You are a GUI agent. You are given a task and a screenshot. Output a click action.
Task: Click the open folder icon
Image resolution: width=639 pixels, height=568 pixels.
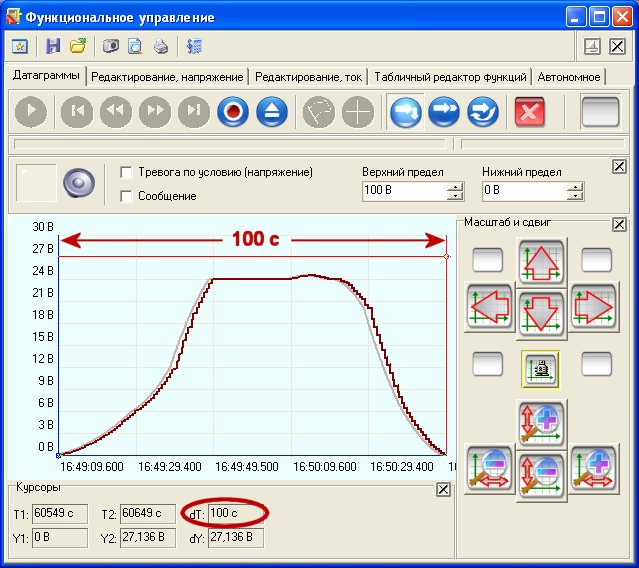(x=75, y=46)
